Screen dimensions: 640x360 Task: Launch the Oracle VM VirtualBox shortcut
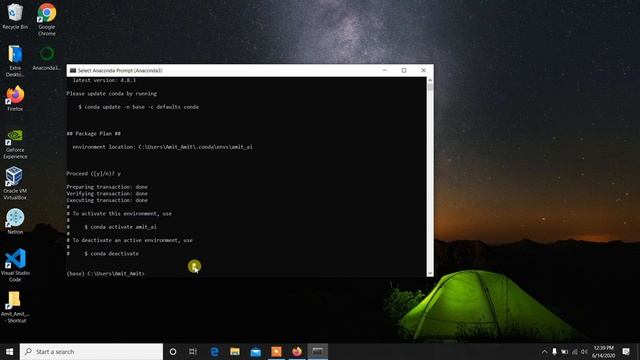[15, 183]
